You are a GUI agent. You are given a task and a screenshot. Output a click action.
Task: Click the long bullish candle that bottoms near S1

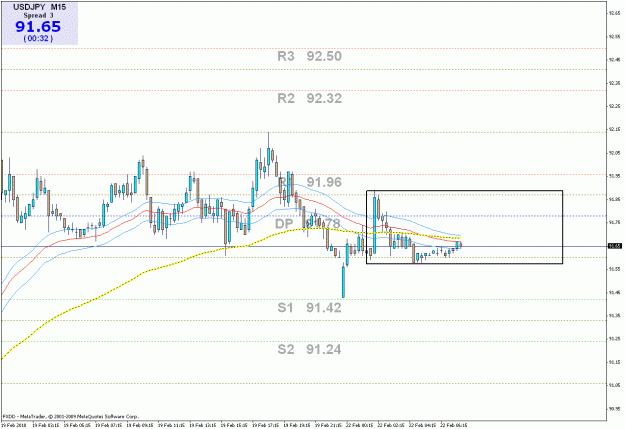[343, 281]
